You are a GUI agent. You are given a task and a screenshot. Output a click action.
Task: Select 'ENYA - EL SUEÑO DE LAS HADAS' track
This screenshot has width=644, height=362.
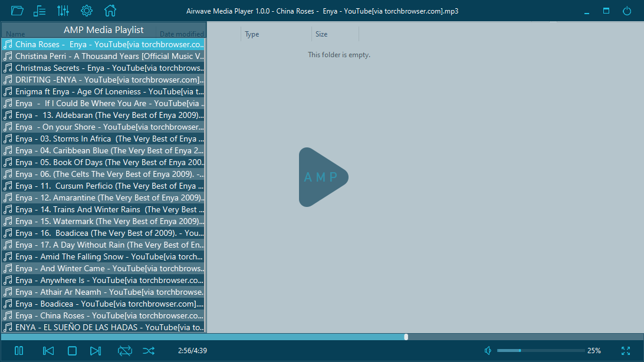point(104,328)
